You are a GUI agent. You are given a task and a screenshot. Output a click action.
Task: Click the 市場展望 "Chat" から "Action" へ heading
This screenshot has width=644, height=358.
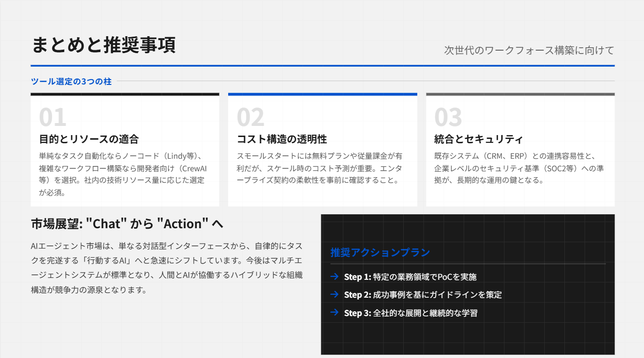[x=127, y=224]
